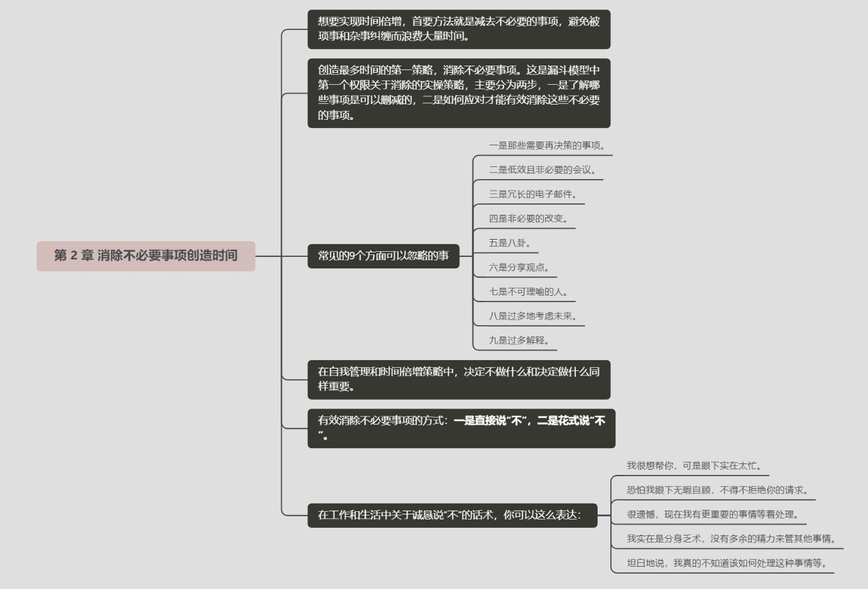868x589 pixels.
Task: Click subtopic 五是八卦。
Action: 510,243
